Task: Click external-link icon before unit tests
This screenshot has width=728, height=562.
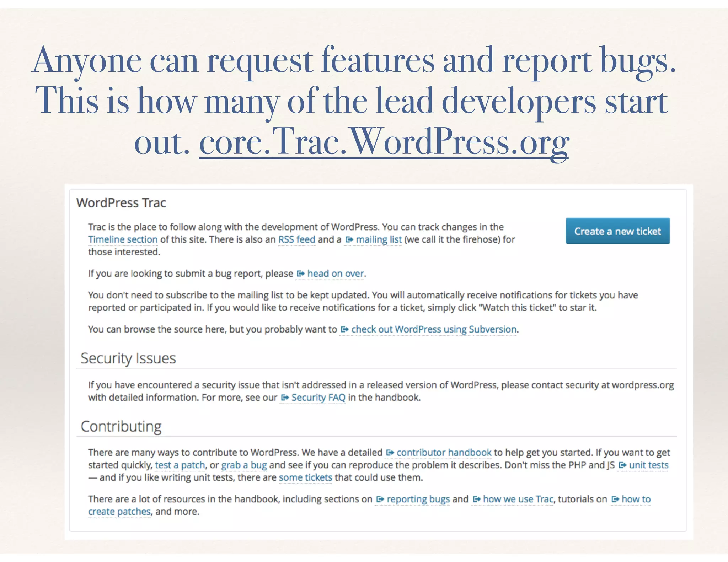Action: (622, 465)
